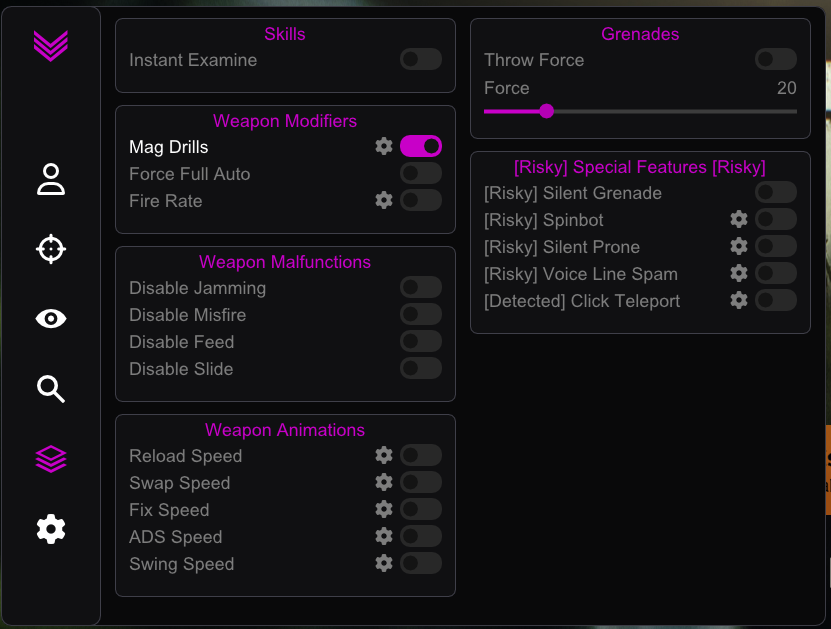The width and height of the screenshot is (831, 629).
Task: Switch to the eye visuals section
Action: tap(51, 318)
